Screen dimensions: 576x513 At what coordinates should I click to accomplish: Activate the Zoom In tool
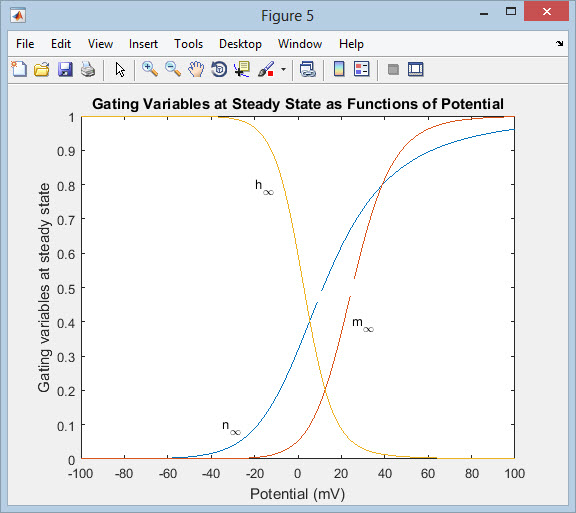(150, 69)
